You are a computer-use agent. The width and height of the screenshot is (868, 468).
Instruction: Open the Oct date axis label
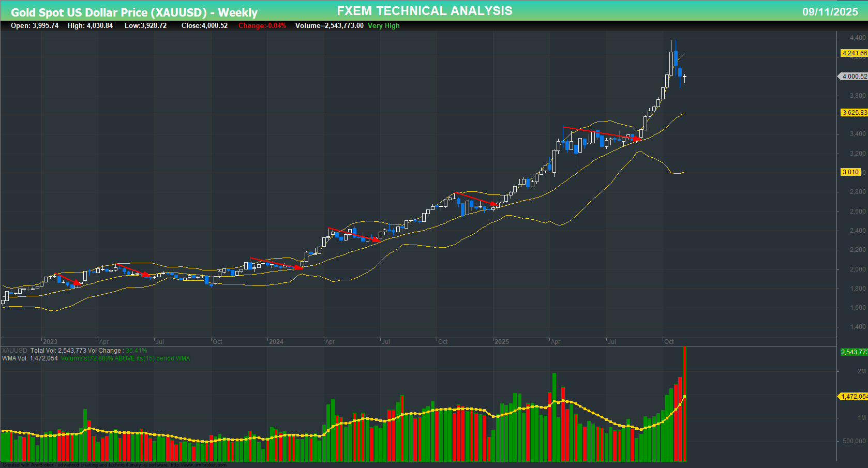click(x=669, y=342)
